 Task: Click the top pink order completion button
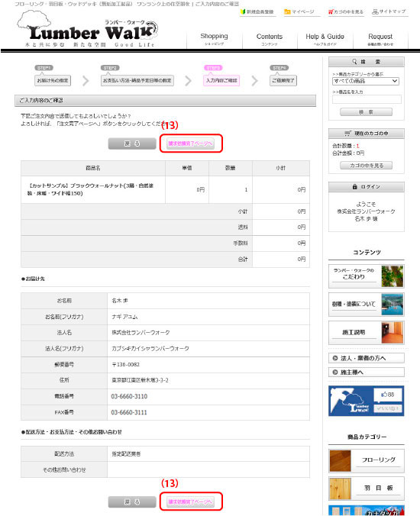190,144
